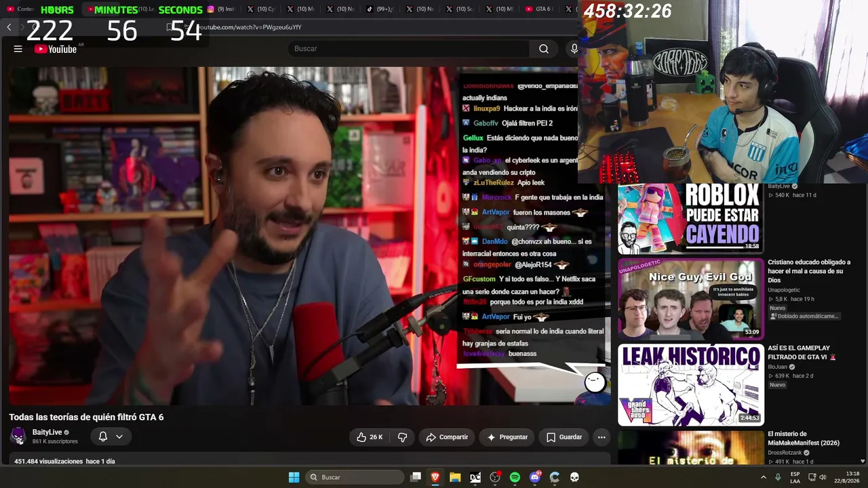Start voice search with the microphone icon
Viewport: 868px width, 488px height.
[x=574, y=49]
